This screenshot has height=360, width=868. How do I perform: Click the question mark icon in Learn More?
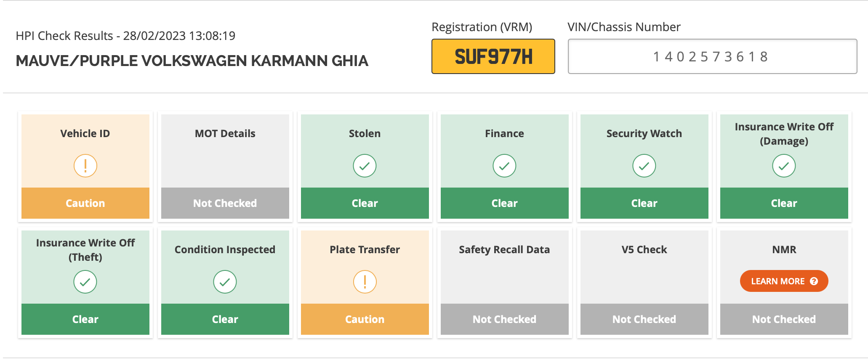point(814,281)
